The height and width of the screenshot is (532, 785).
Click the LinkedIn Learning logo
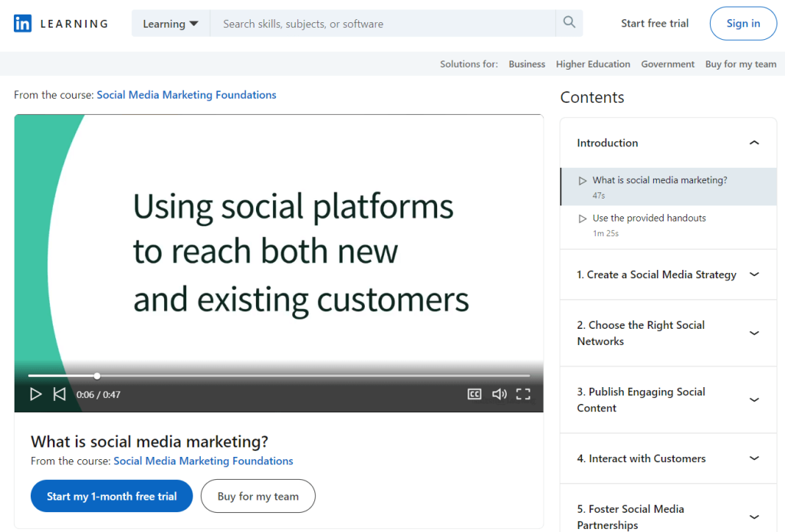[x=61, y=24]
